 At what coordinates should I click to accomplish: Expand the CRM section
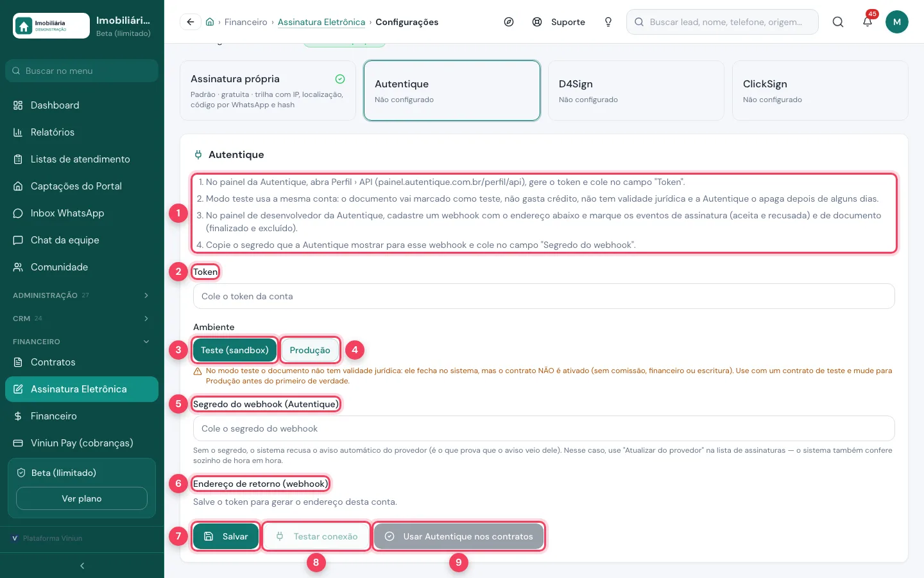click(x=81, y=319)
